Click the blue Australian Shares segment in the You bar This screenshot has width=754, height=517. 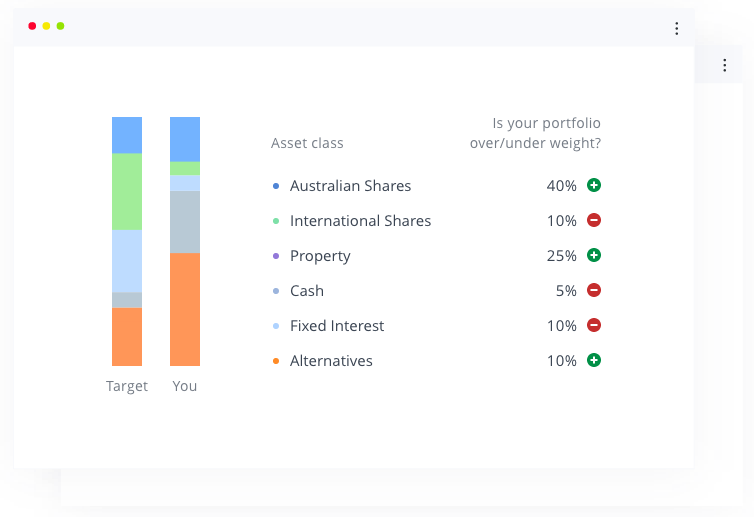pyautogui.click(x=185, y=139)
